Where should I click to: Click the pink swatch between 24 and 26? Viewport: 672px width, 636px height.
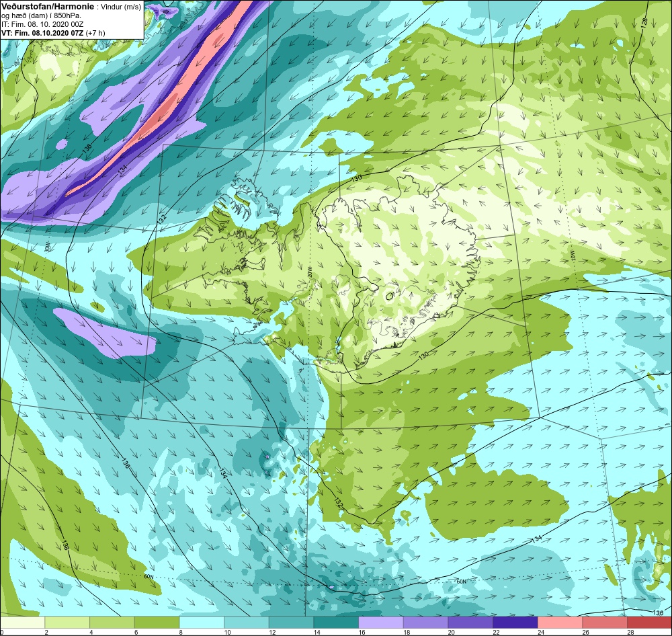tap(560, 623)
